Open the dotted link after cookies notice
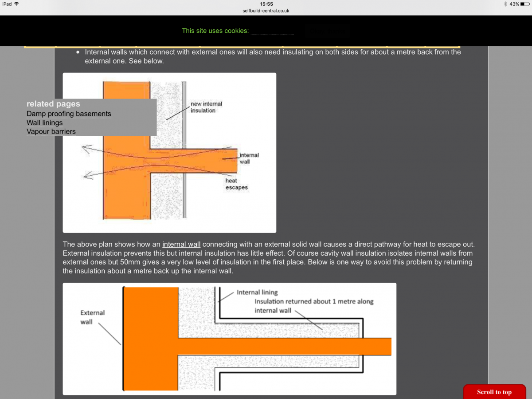The height and width of the screenshot is (399, 532). coord(272,32)
